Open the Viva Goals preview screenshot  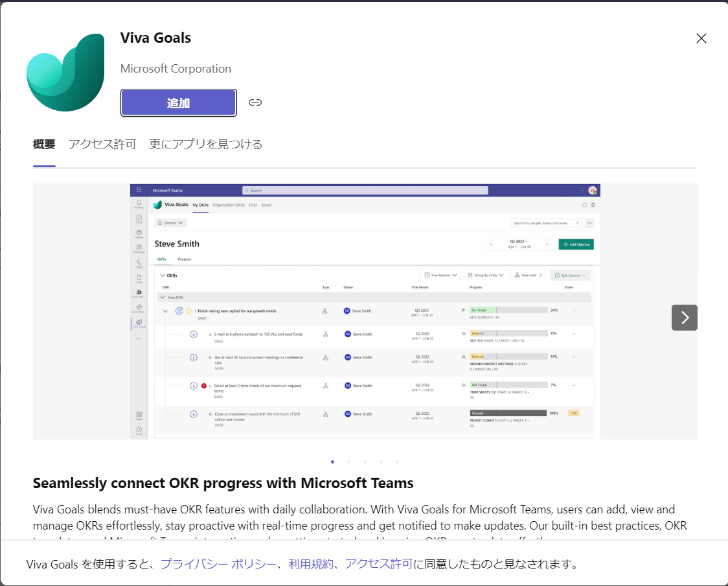coord(365,311)
